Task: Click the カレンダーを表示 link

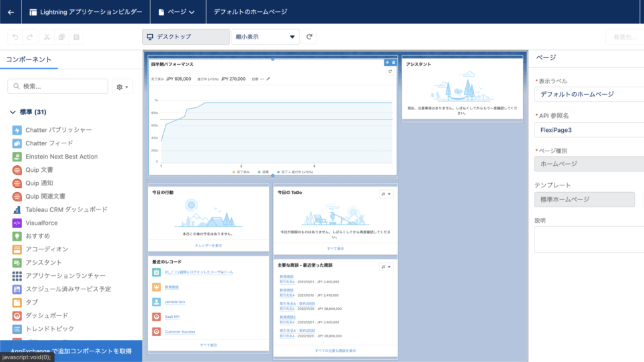Action: (208, 245)
